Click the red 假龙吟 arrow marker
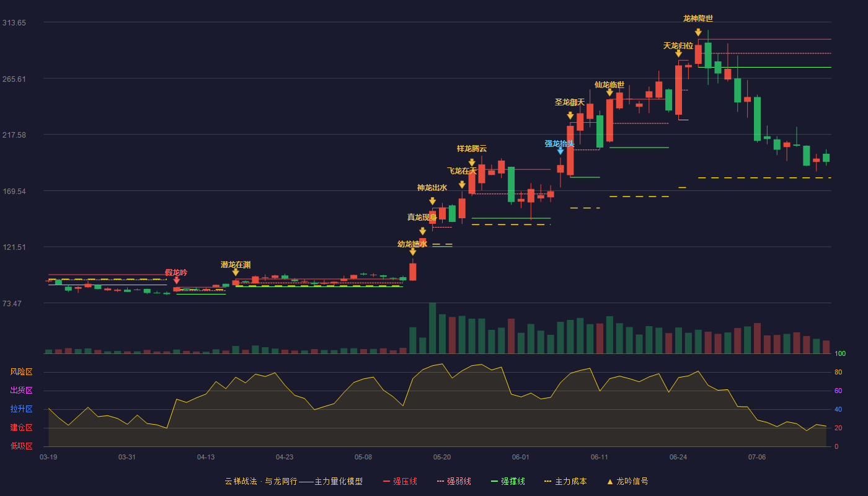 (x=177, y=280)
